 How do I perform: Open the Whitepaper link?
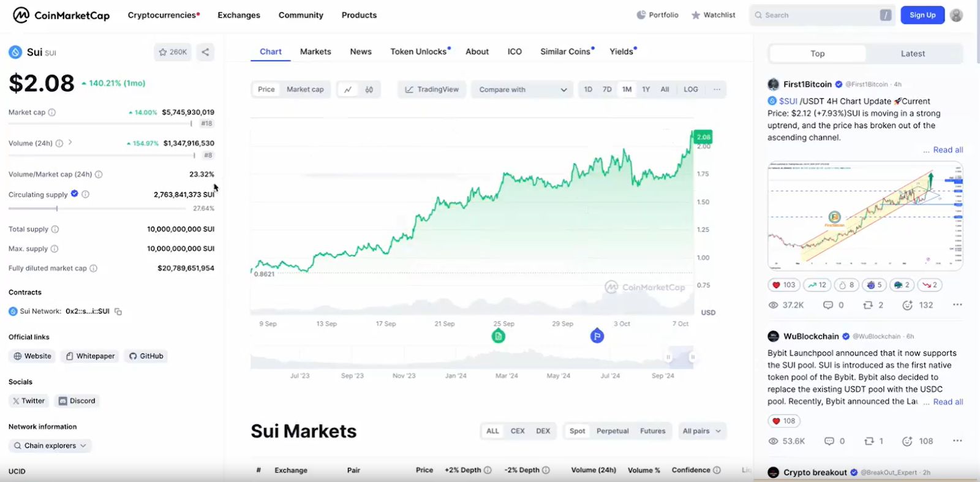91,356
